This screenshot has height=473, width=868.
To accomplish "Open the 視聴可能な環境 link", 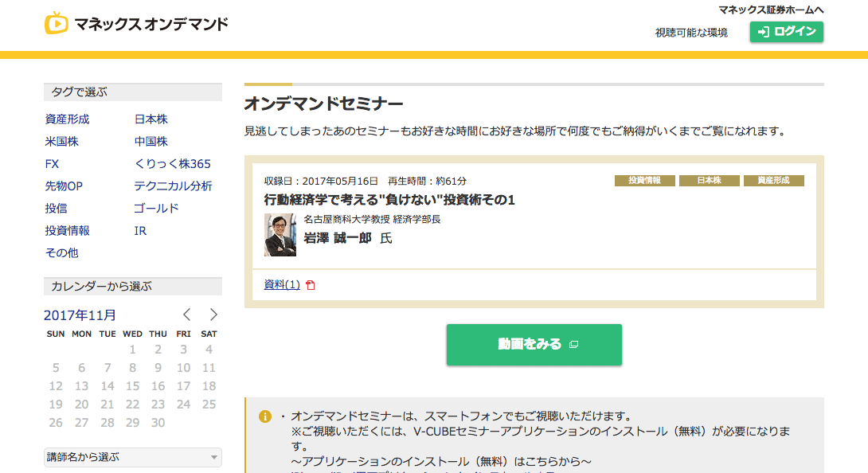I will (x=691, y=33).
